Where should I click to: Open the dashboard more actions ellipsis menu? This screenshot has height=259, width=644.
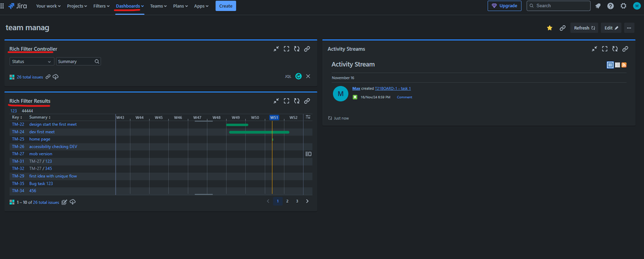629,28
